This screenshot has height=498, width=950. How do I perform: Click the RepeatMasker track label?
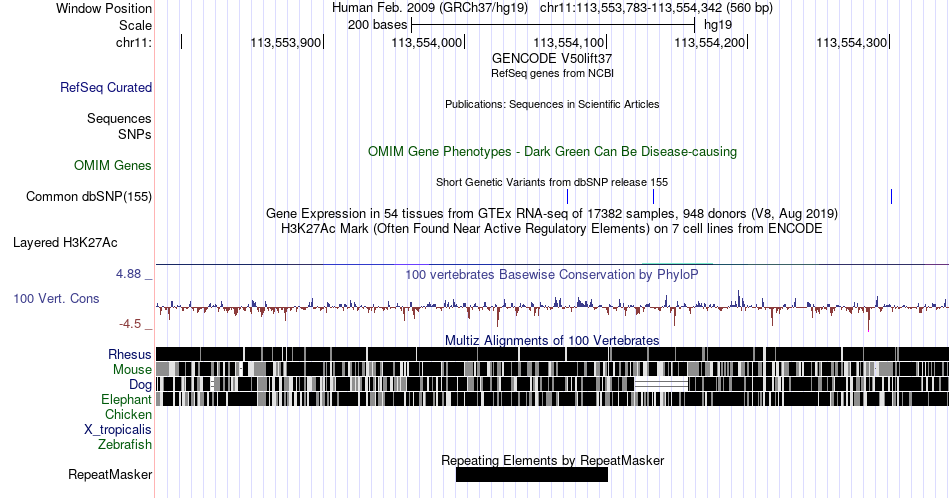pos(110,474)
